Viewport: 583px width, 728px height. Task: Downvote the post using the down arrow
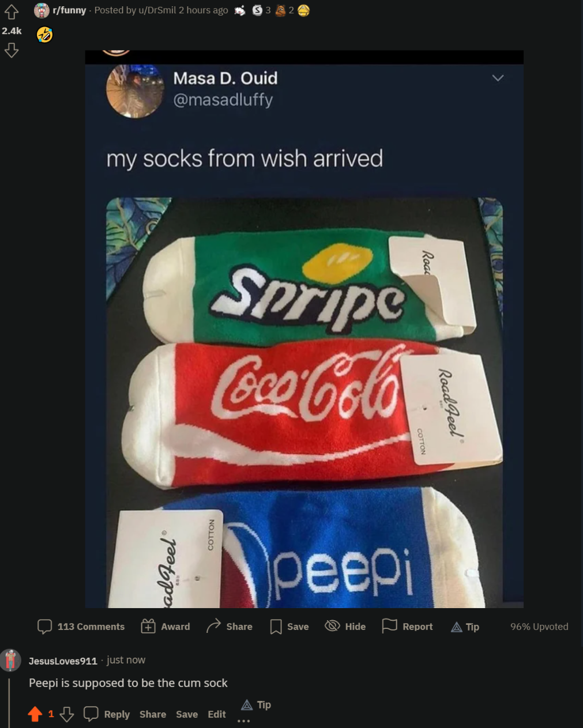(x=12, y=51)
